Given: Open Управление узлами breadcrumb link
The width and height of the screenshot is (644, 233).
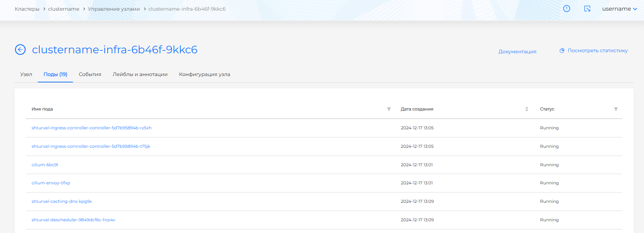Looking at the screenshot, I should 114,9.
